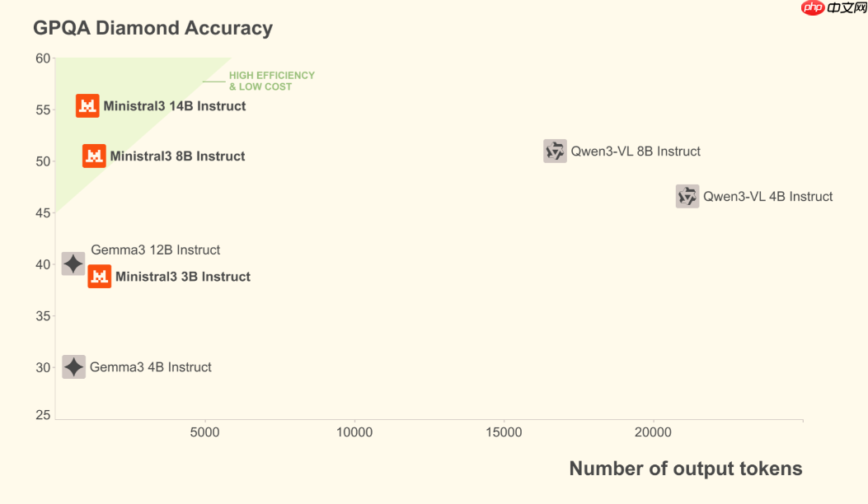Screen dimensions: 868x504
Task: Click the 10000 x-axis tick label
Action: 354,432
